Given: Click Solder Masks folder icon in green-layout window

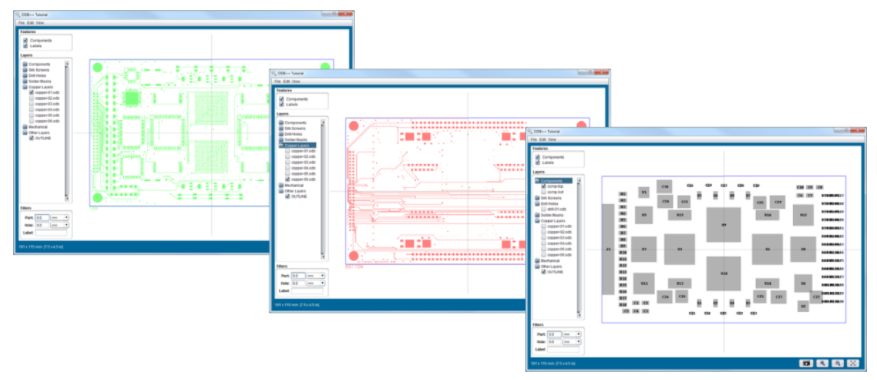Looking at the screenshot, I should (x=25, y=81).
